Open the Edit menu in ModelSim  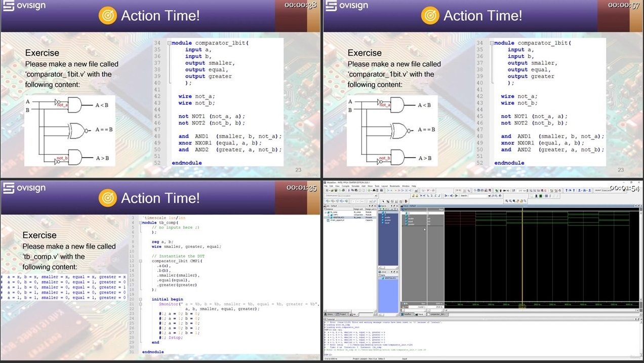331,186
